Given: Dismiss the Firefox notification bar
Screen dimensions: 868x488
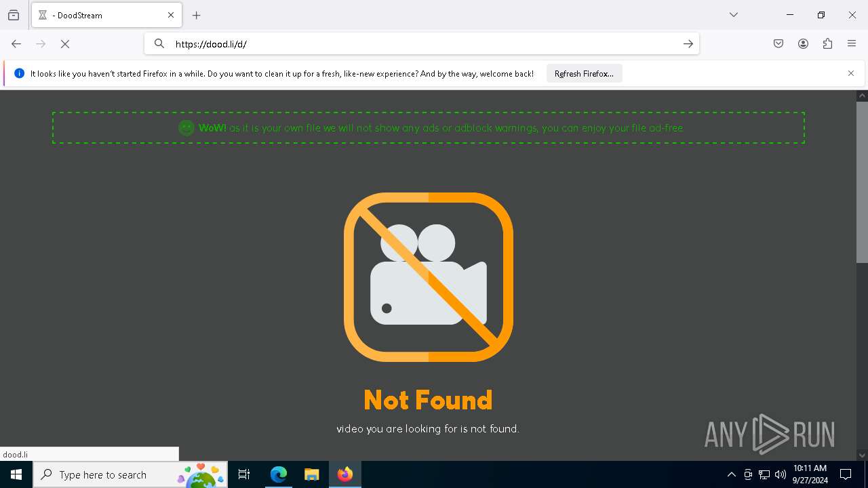Looking at the screenshot, I should coord(851,73).
